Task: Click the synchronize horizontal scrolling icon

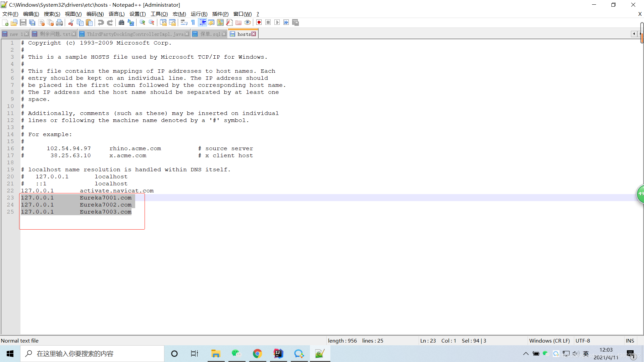Action: pyautogui.click(x=172, y=22)
